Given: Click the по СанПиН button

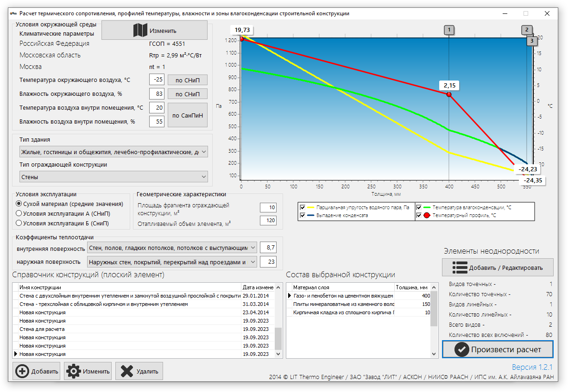Looking at the screenshot, I should [x=187, y=115].
